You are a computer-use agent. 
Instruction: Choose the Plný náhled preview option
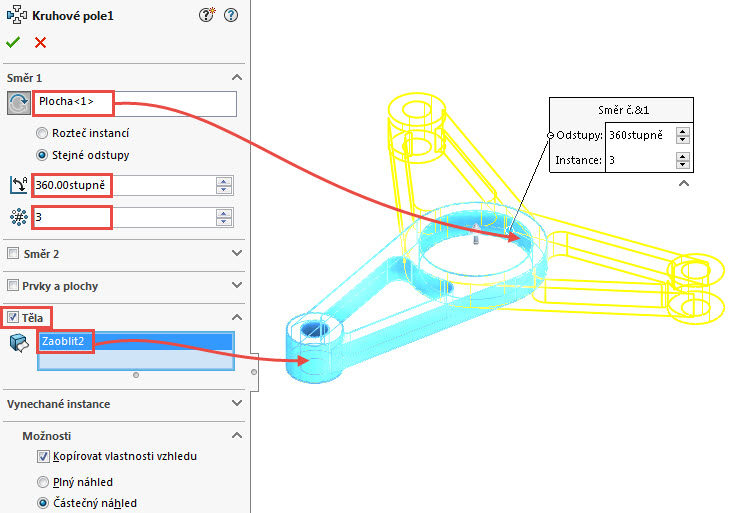42,482
